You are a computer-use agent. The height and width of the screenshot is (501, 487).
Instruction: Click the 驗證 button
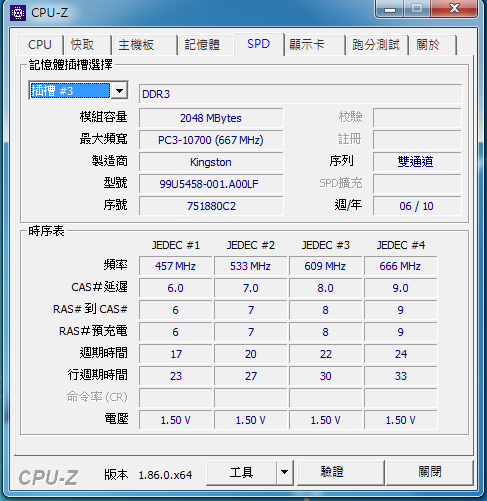[x=340, y=472]
